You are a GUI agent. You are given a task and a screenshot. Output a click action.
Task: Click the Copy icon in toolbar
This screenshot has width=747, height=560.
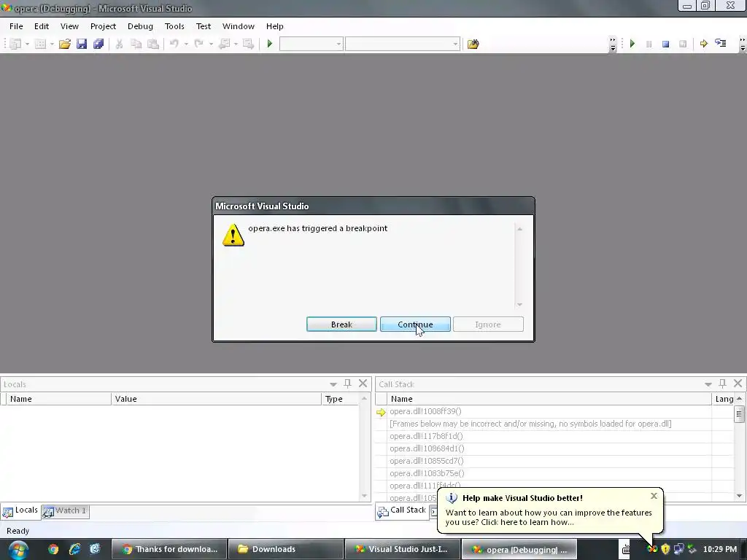136,44
